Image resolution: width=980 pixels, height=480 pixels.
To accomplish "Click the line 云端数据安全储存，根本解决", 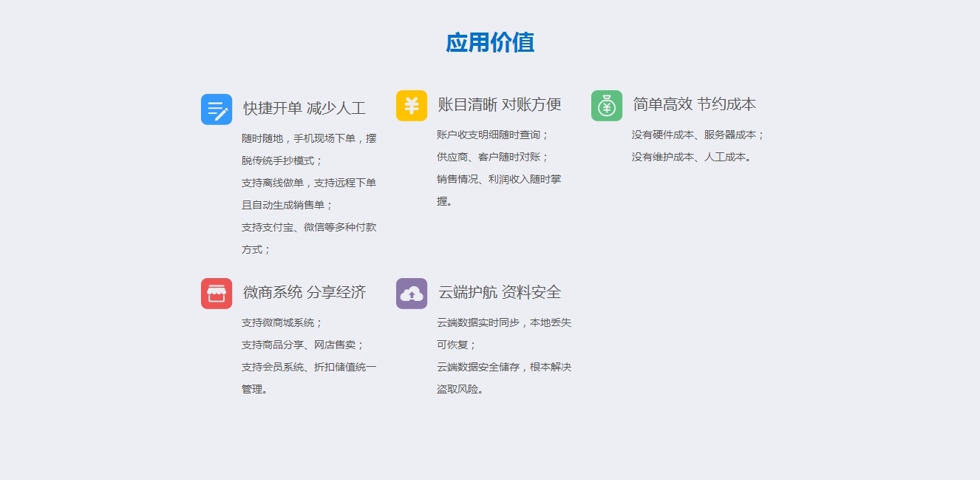I will pos(504,367).
